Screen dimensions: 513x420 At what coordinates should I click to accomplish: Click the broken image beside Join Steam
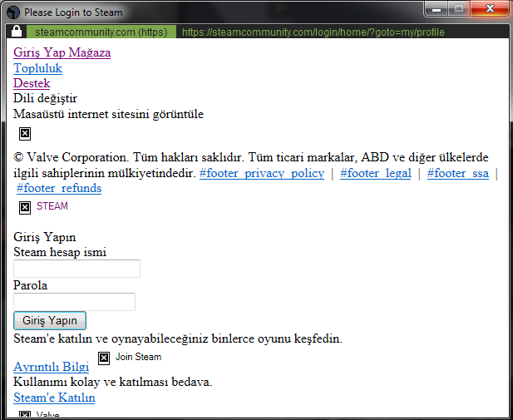click(104, 358)
